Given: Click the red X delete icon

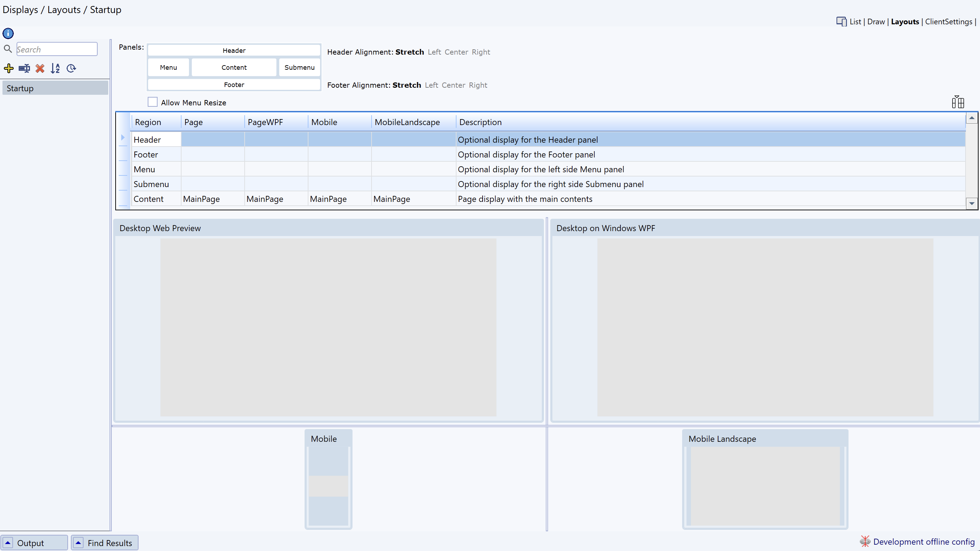Looking at the screenshot, I should point(40,68).
